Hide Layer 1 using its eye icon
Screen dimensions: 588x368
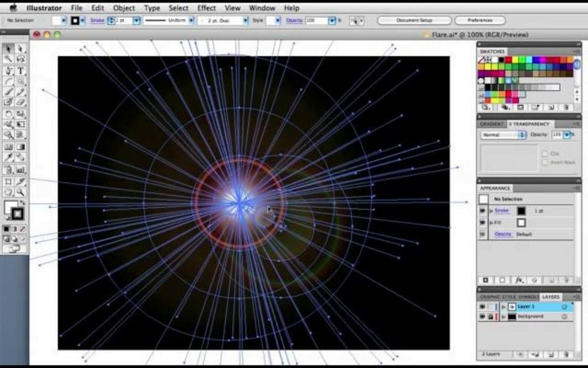(482, 306)
